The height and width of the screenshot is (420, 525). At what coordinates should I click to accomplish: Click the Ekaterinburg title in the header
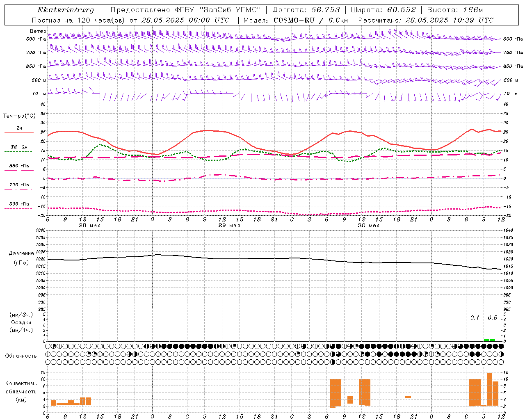pyautogui.click(x=66, y=10)
